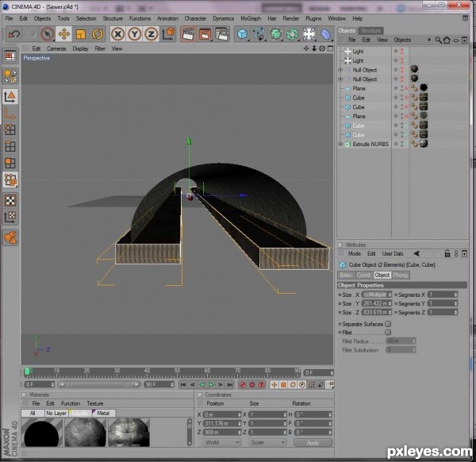Viewport: 476px width, 462px height.
Task: Select Use Polygon tool in sidebar
Action: click(10, 163)
